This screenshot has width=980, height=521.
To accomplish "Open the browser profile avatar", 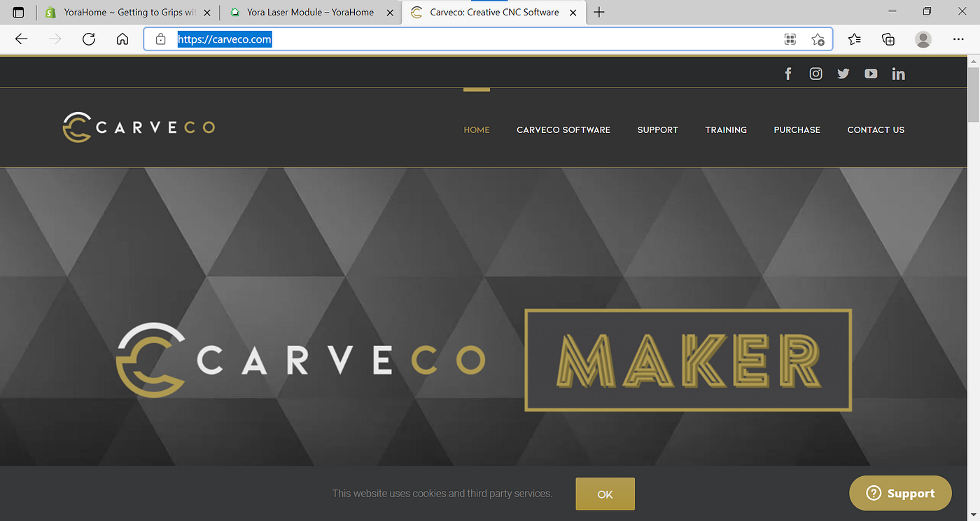I will 923,39.
